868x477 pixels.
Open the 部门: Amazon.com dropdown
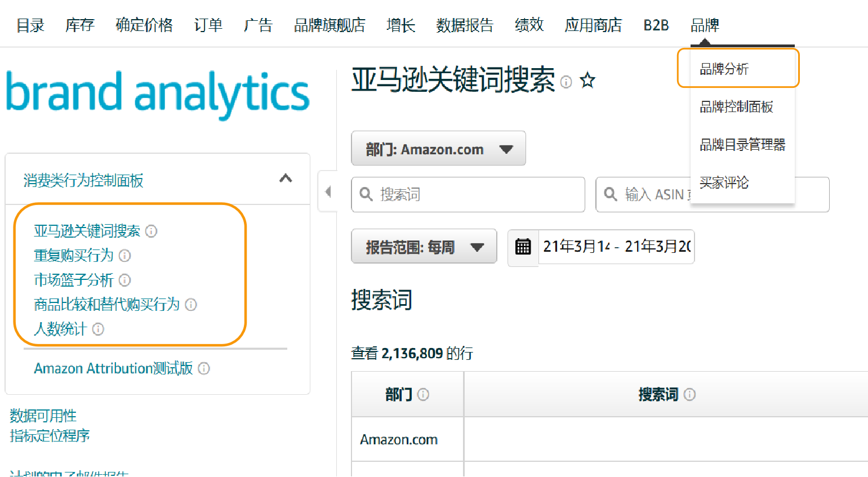tap(438, 149)
